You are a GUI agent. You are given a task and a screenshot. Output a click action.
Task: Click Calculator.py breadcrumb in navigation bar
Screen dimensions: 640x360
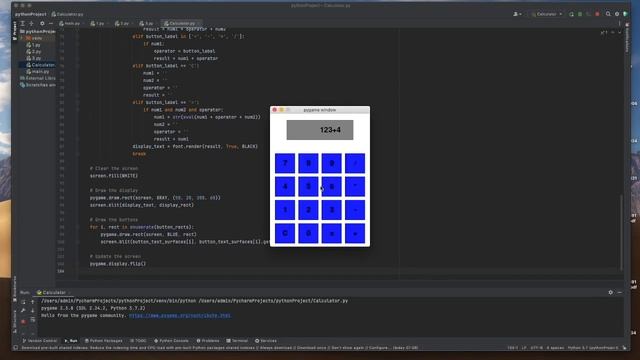point(67,14)
